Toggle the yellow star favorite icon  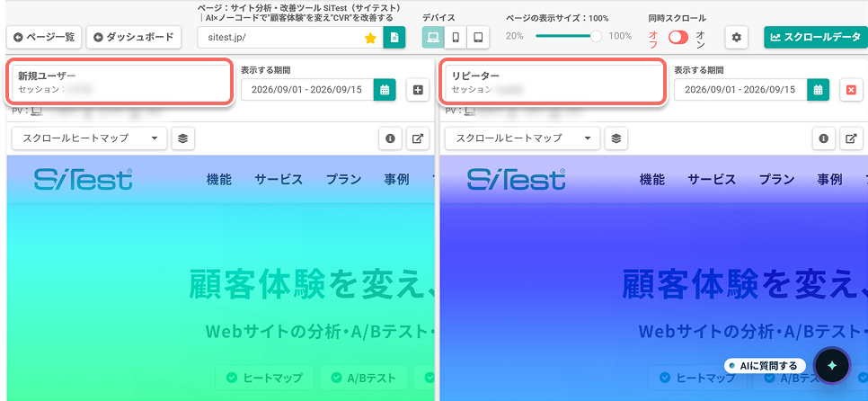click(370, 38)
